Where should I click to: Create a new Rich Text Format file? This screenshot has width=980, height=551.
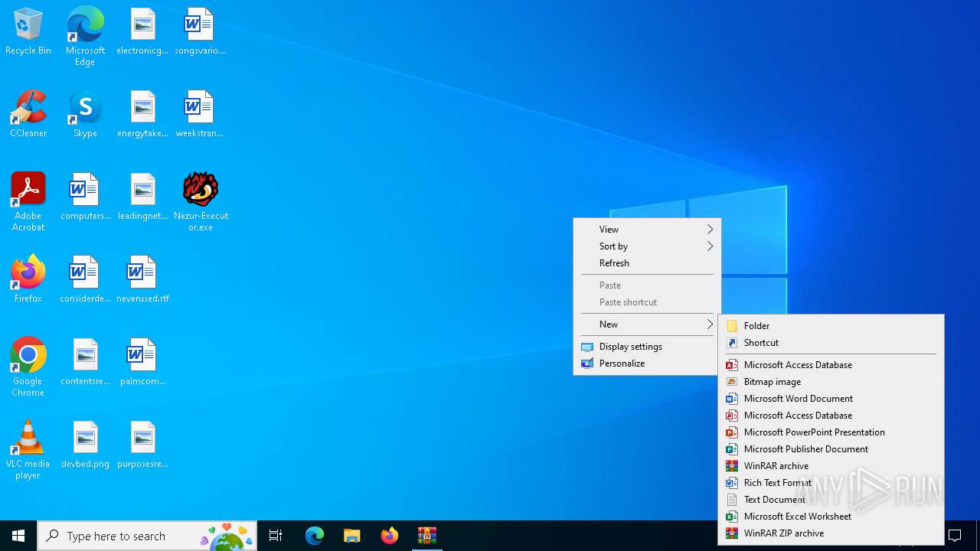click(831, 482)
